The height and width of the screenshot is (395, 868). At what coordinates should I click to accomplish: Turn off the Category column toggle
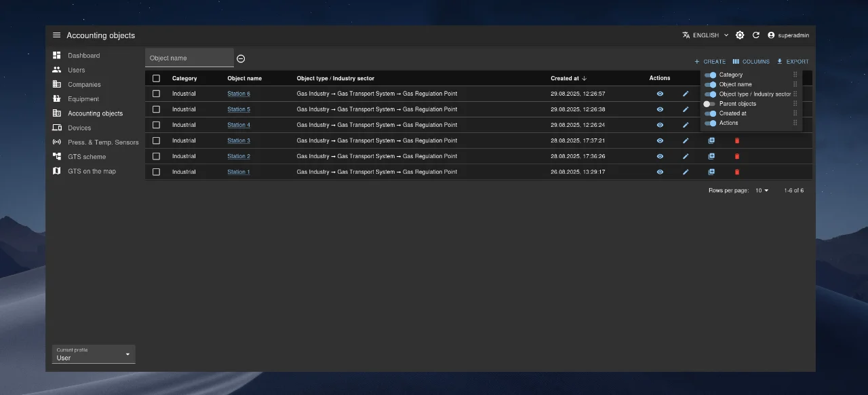(x=710, y=75)
